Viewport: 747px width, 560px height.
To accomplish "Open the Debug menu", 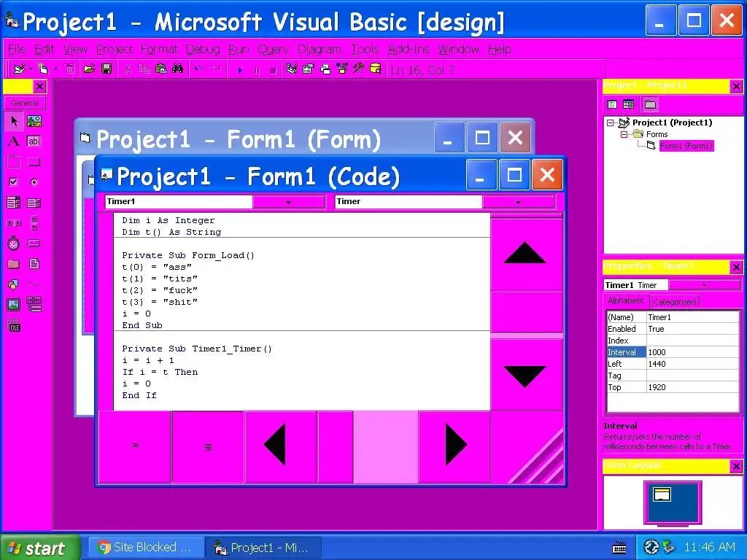I will (x=203, y=50).
